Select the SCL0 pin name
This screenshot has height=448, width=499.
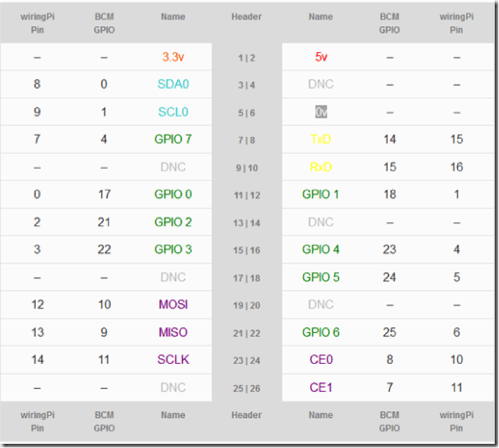pos(173,112)
